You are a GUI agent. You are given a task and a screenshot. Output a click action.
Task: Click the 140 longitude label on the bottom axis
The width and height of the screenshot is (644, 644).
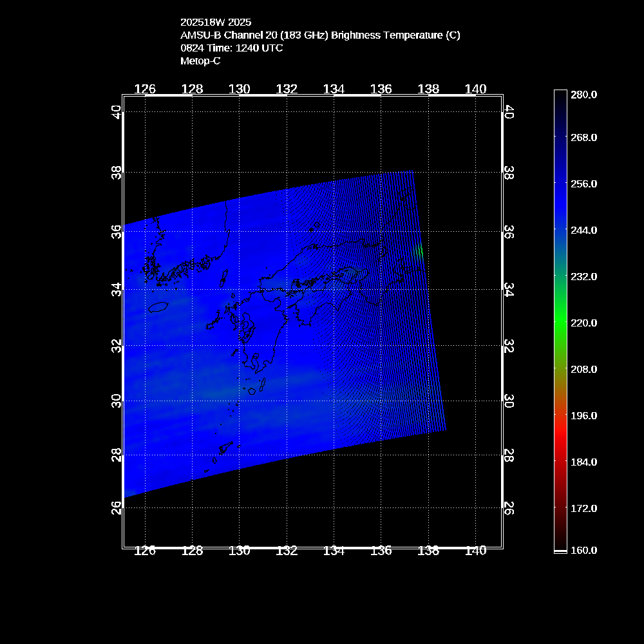475,550
